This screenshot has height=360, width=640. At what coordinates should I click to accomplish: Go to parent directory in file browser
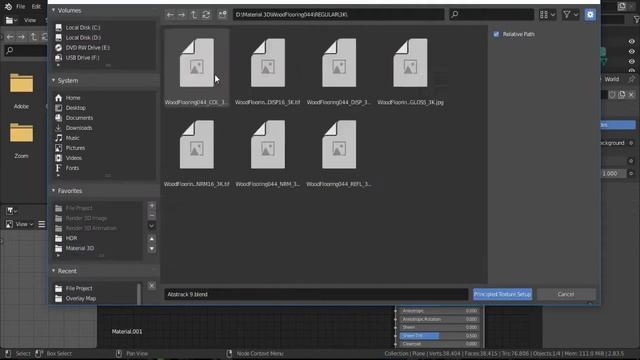pos(194,15)
